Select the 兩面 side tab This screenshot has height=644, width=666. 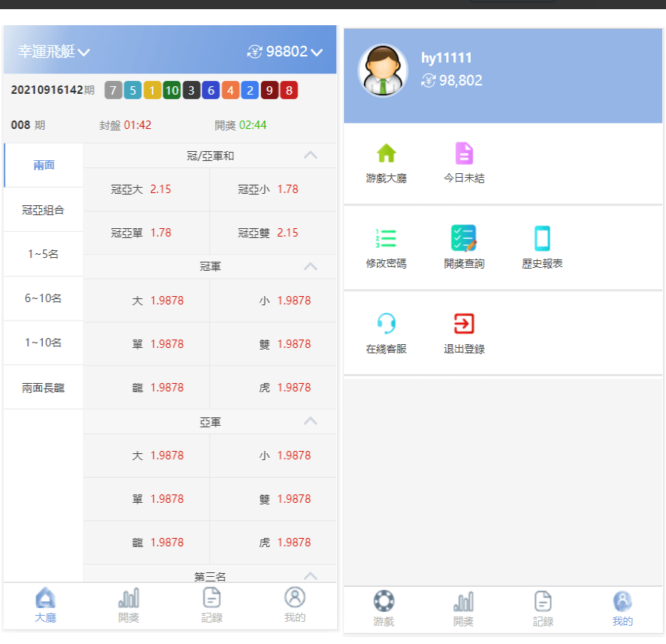coord(43,166)
